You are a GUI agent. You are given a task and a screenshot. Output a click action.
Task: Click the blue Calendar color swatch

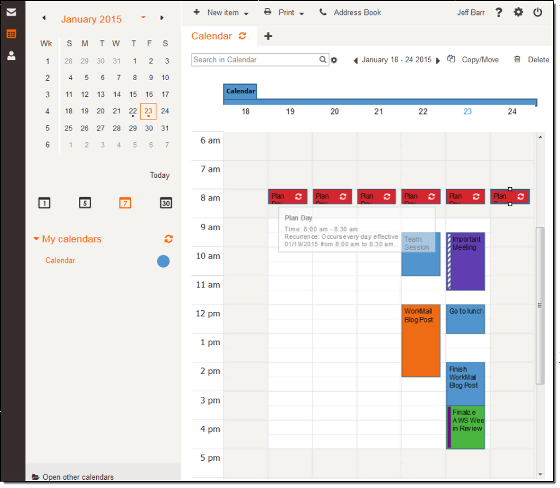(163, 261)
